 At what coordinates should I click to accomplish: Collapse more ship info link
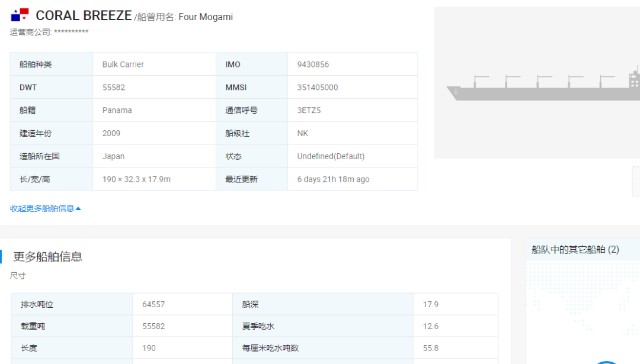(45, 209)
